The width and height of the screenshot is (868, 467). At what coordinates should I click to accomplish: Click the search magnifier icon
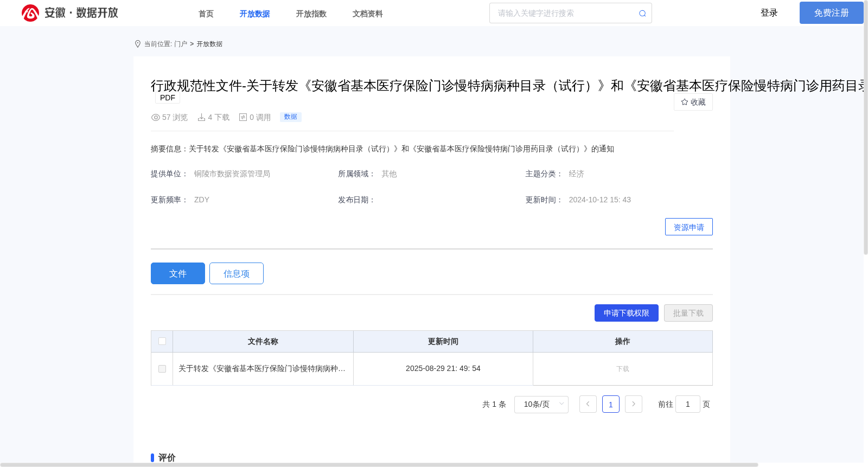642,14
